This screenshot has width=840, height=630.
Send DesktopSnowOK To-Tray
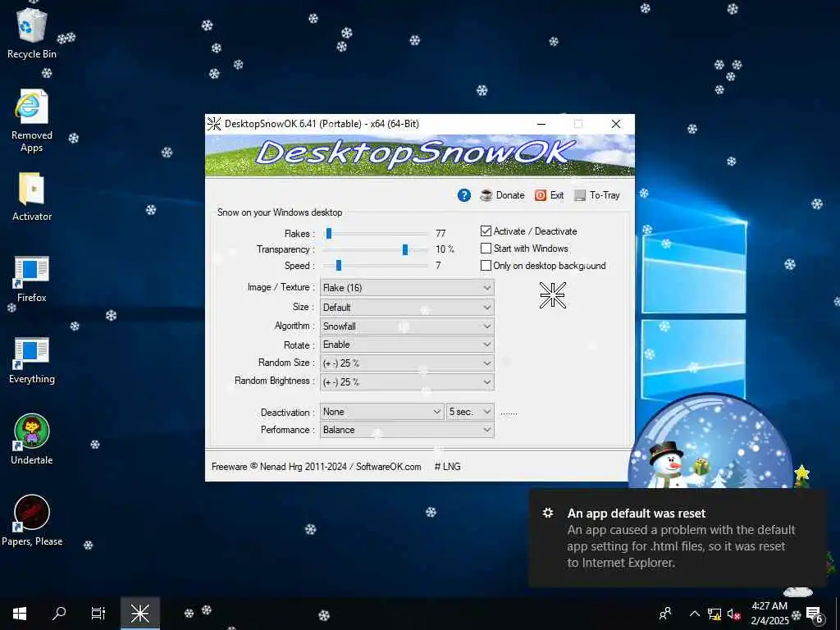[x=597, y=195]
